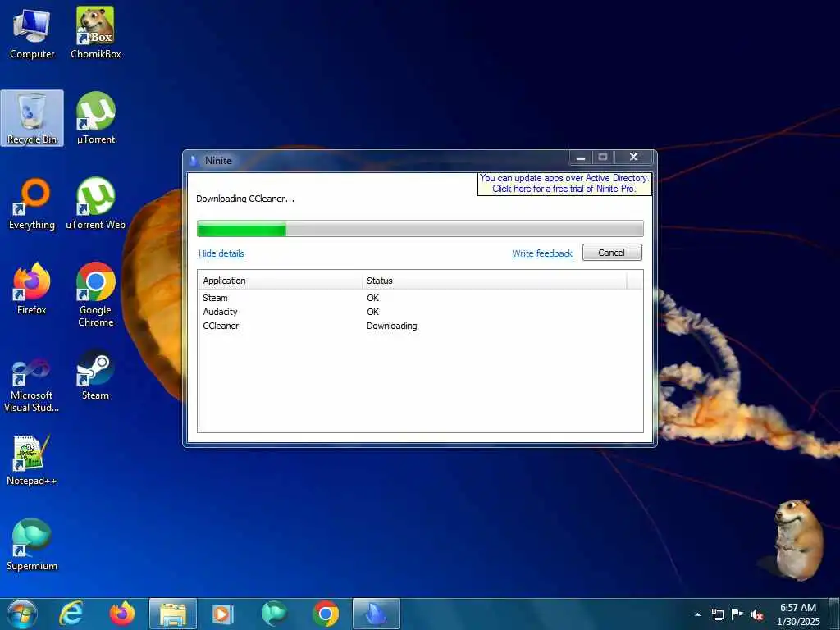
Task: Open the clock showing 6:57 AM
Action: click(798, 614)
